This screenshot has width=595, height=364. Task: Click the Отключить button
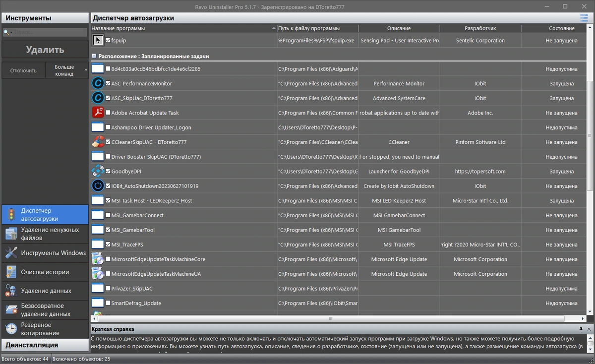[23, 70]
